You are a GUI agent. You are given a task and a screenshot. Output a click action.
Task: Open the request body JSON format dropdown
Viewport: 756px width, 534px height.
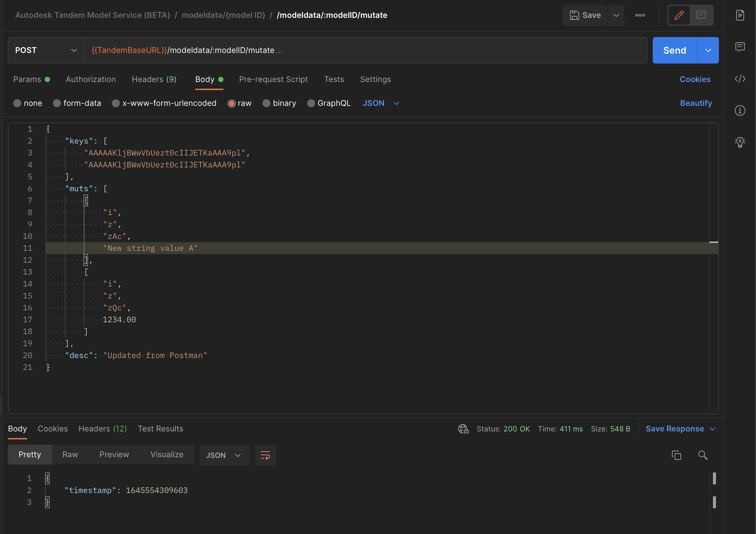coord(381,103)
